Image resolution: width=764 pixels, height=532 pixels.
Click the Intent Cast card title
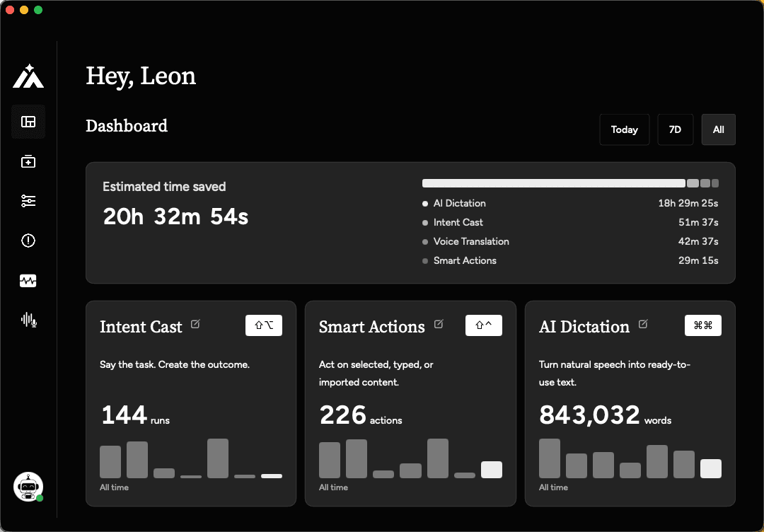[141, 326]
